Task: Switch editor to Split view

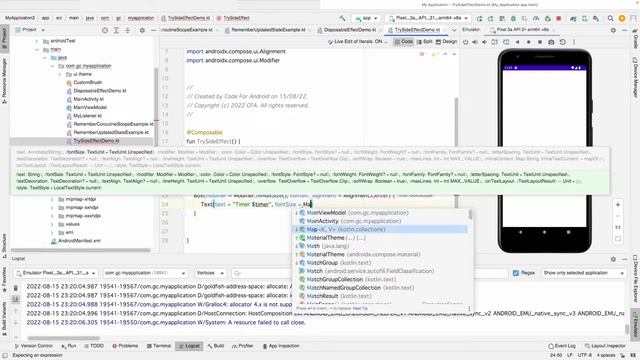Action: tap(424, 42)
